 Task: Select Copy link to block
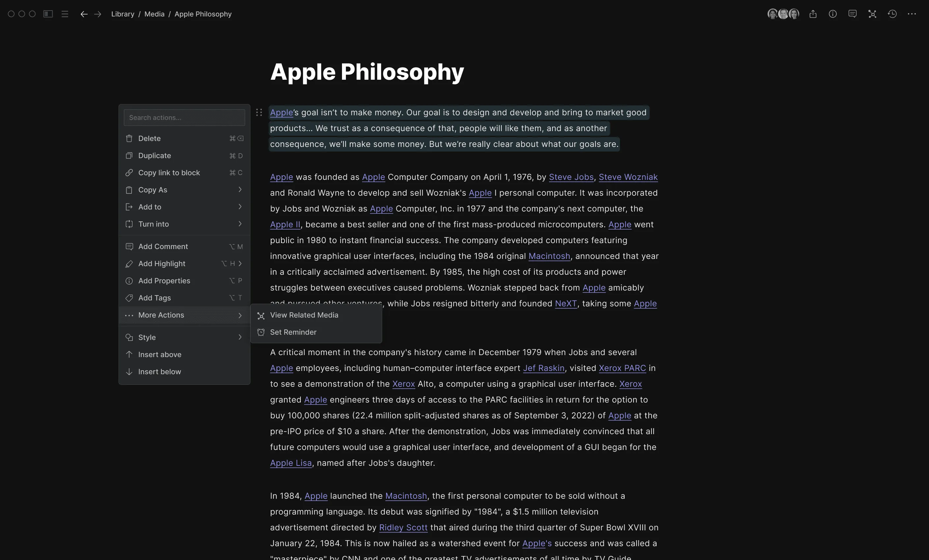[x=184, y=173]
